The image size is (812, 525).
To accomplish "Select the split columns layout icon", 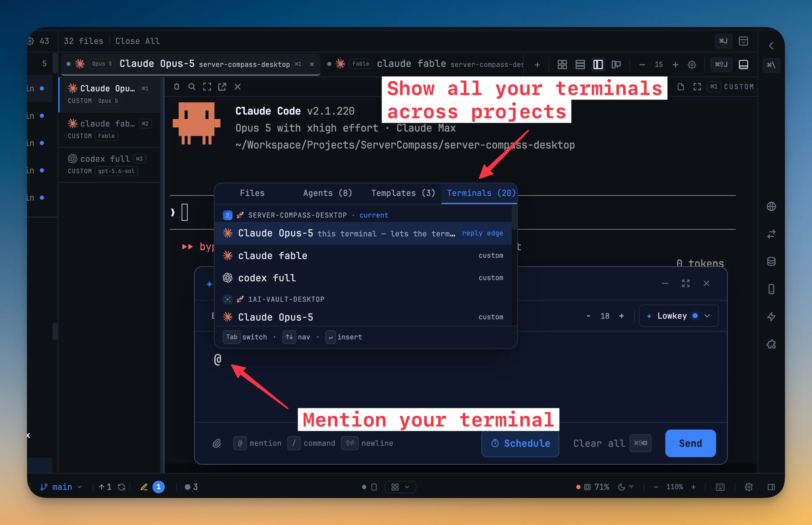I will pos(598,64).
